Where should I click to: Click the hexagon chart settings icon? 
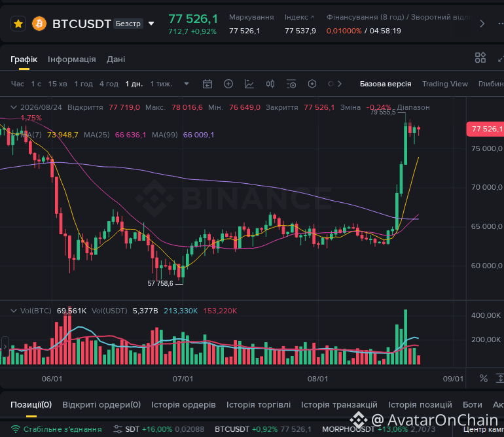tap(312, 84)
